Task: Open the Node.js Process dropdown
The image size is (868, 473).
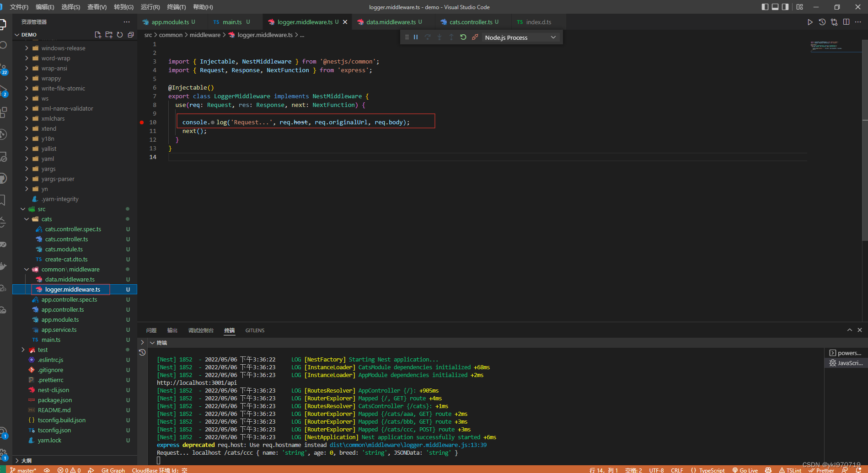Action: click(x=520, y=37)
